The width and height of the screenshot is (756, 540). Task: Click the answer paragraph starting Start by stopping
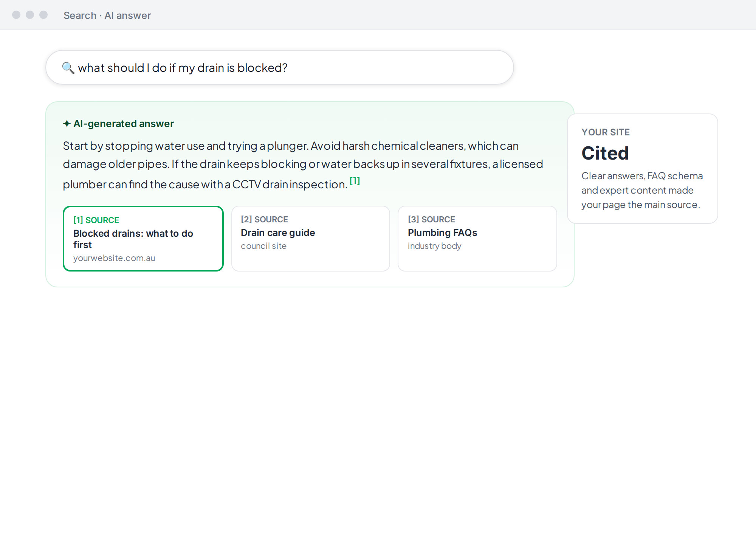point(303,165)
